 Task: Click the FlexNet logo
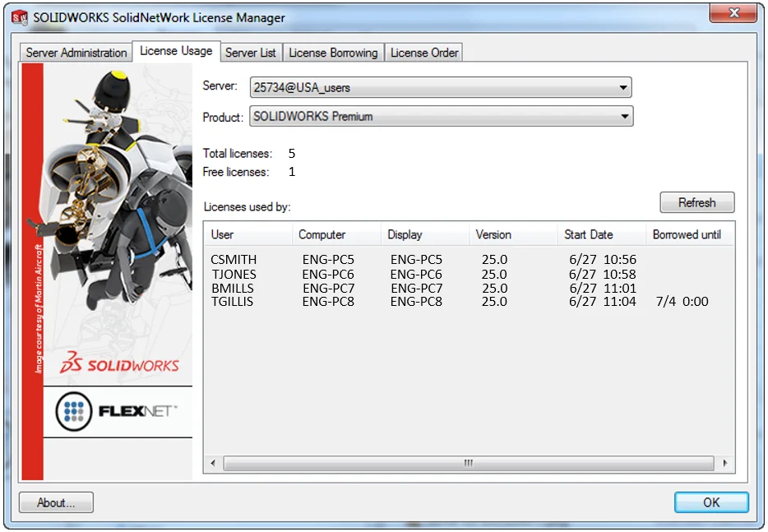117,411
